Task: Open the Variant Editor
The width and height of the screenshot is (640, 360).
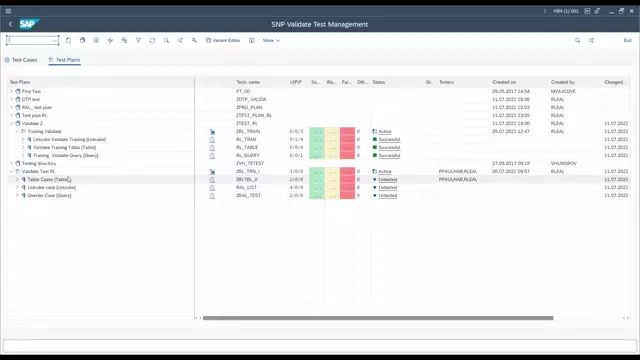Action: pyautogui.click(x=223, y=40)
